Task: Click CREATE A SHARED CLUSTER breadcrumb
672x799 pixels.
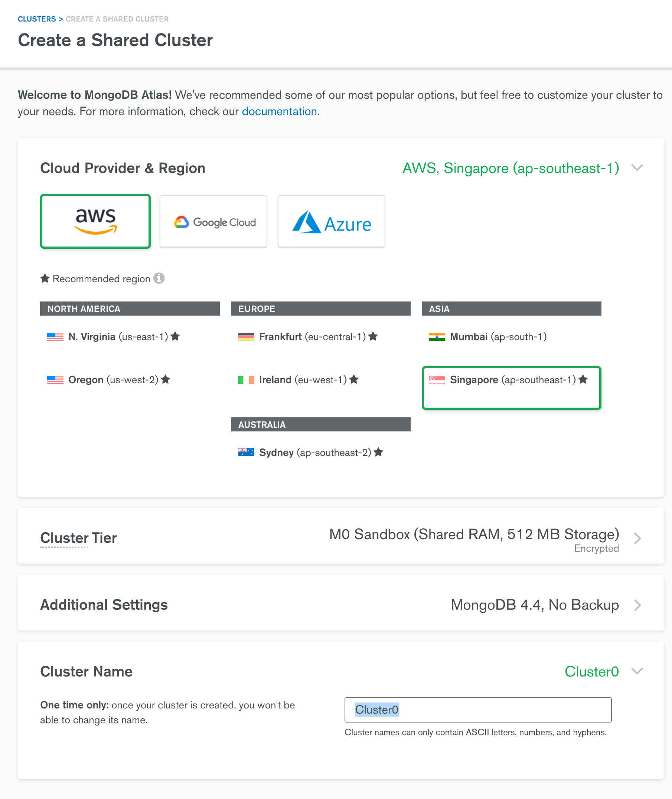Action: 117,19
